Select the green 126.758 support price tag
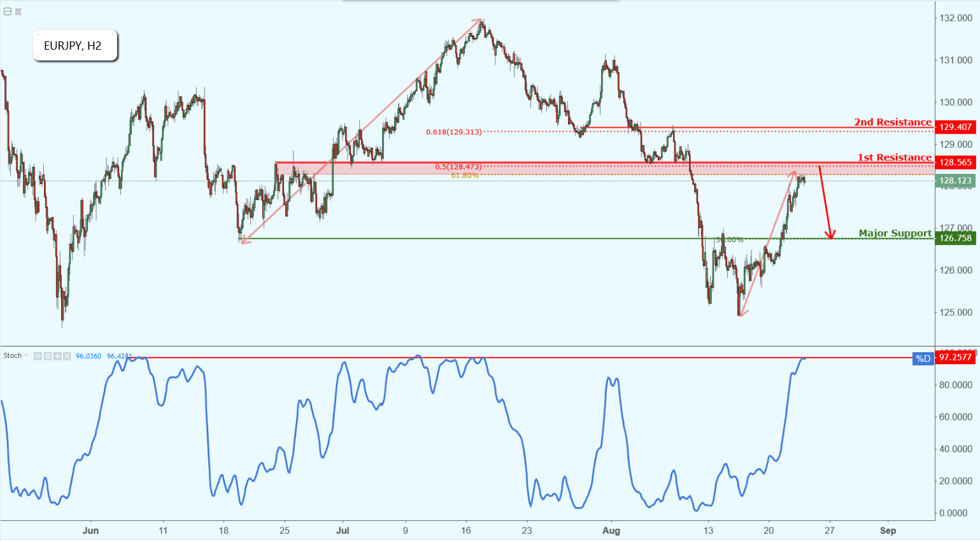 [956, 238]
